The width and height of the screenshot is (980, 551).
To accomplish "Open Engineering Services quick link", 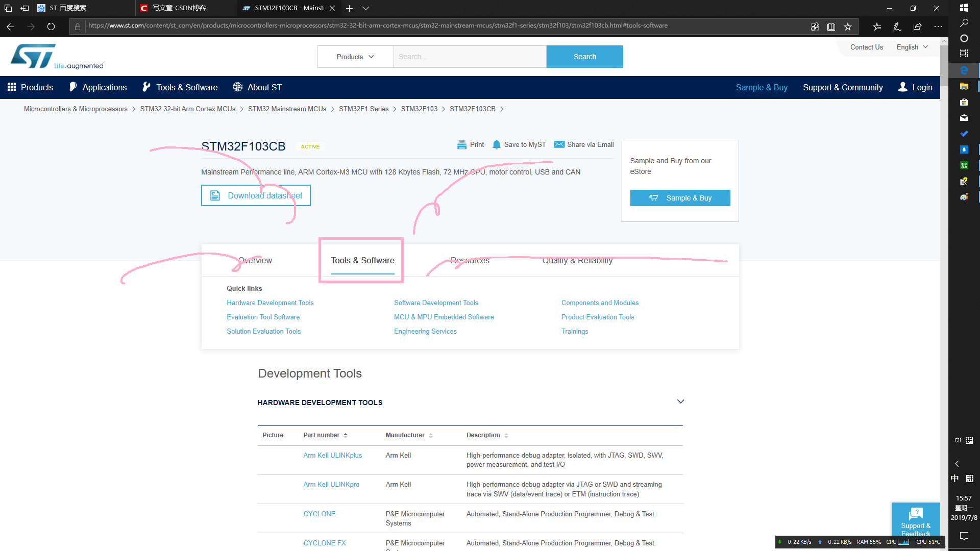I will click(425, 332).
